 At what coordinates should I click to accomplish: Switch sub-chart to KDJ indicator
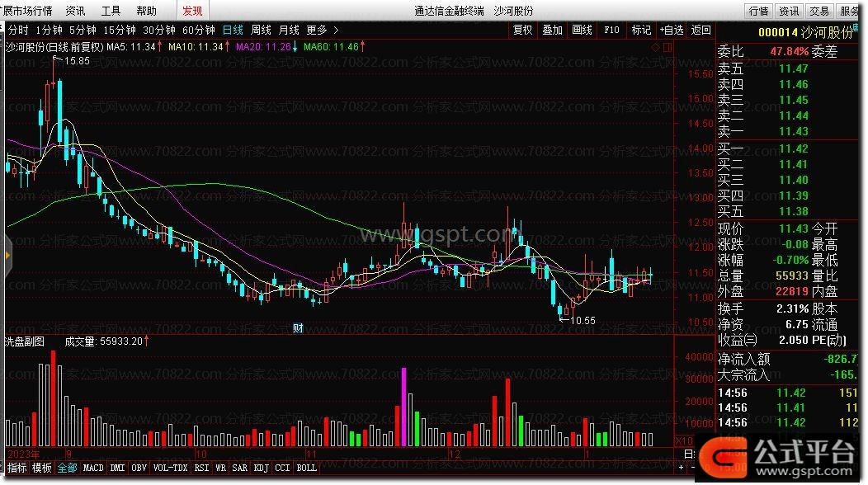click(261, 468)
